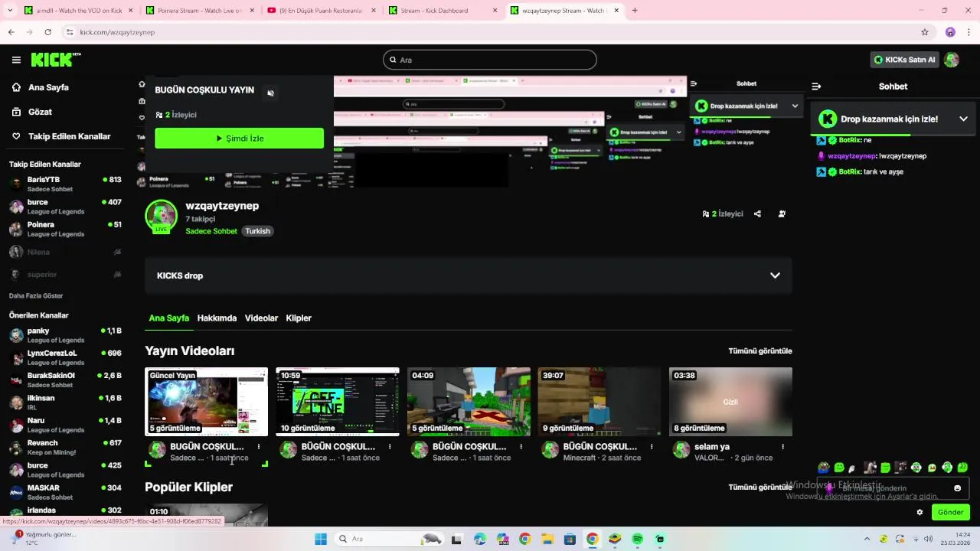Screen dimensions: 980x551
Task: Click Tümünü görüntüle for Yayın Videoları
Action: click(760, 351)
